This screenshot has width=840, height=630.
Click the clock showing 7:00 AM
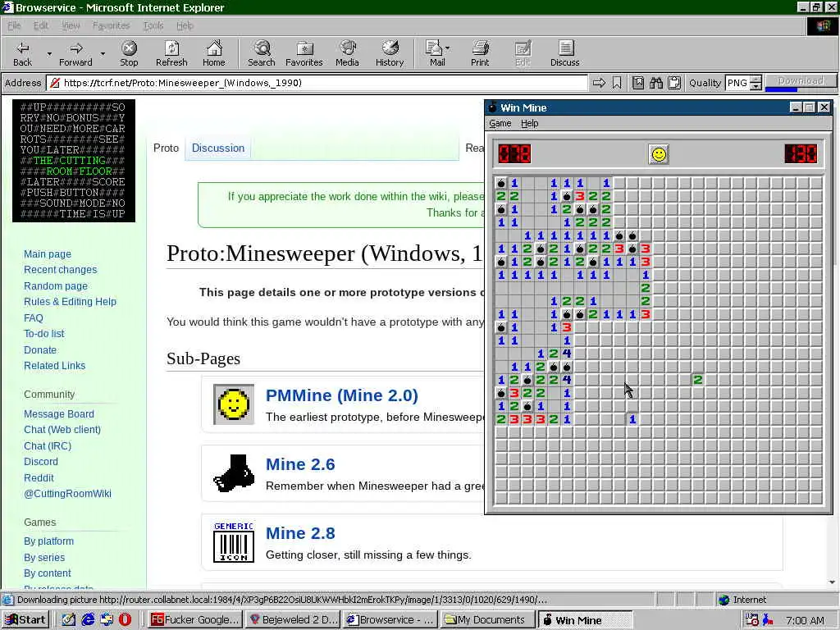805,620
